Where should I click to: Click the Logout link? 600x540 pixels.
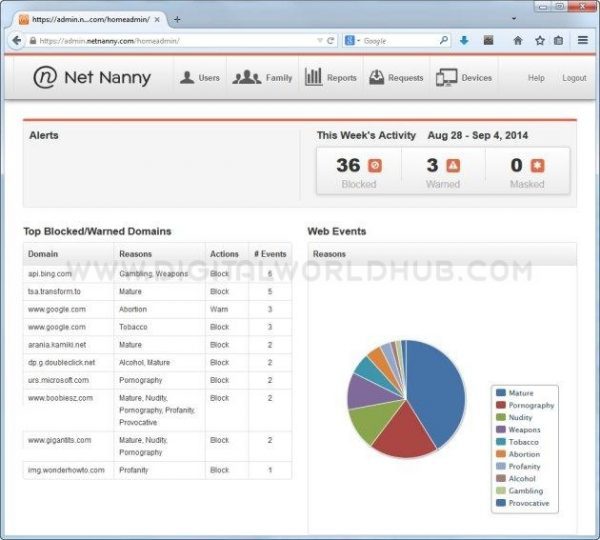click(x=574, y=78)
